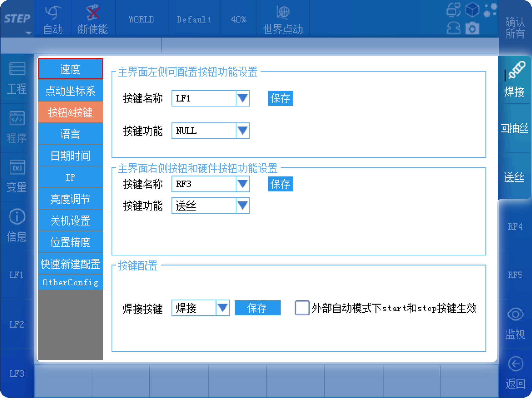Click the 40% speed indicator

pyautogui.click(x=239, y=19)
